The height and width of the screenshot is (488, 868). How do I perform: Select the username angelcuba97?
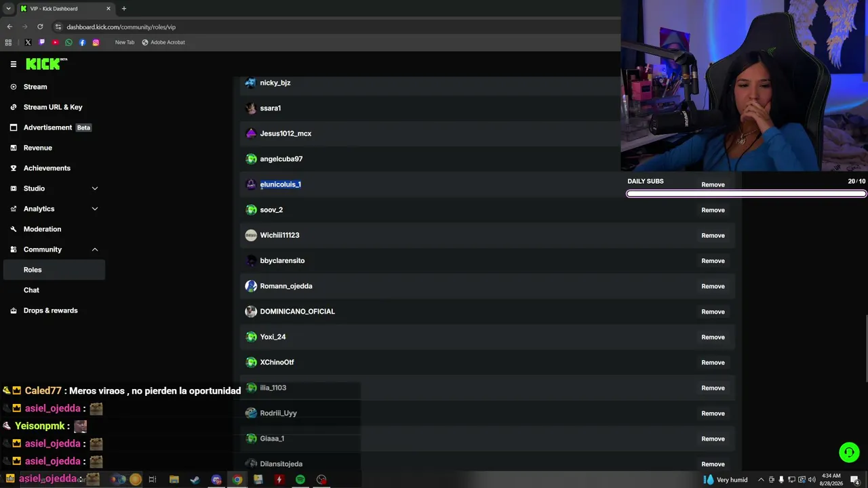click(x=281, y=159)
